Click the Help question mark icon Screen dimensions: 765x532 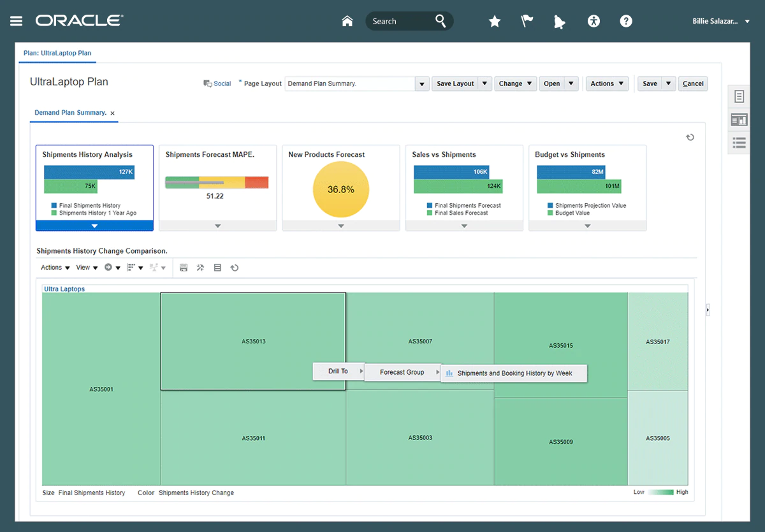(626, 21)
